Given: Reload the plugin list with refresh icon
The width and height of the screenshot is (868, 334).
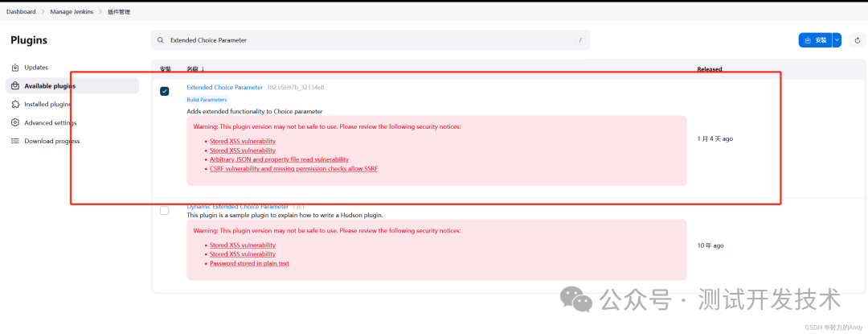Looking at the screenshot, I should point(858,40).
